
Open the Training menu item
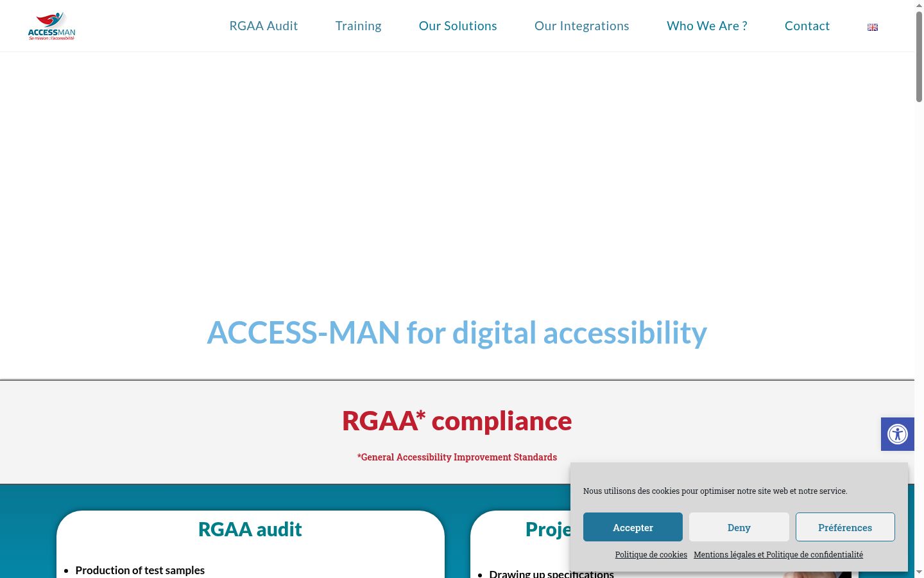click(358, 26)
